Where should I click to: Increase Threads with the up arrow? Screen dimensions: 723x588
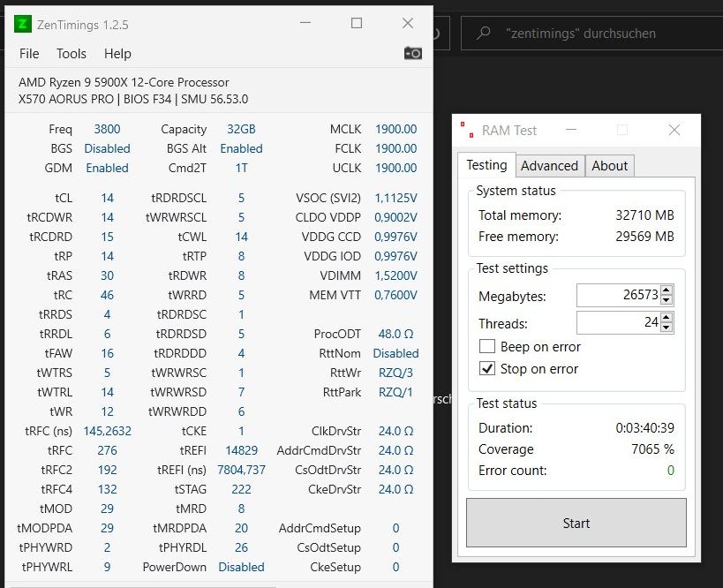(x=666, y=317)
